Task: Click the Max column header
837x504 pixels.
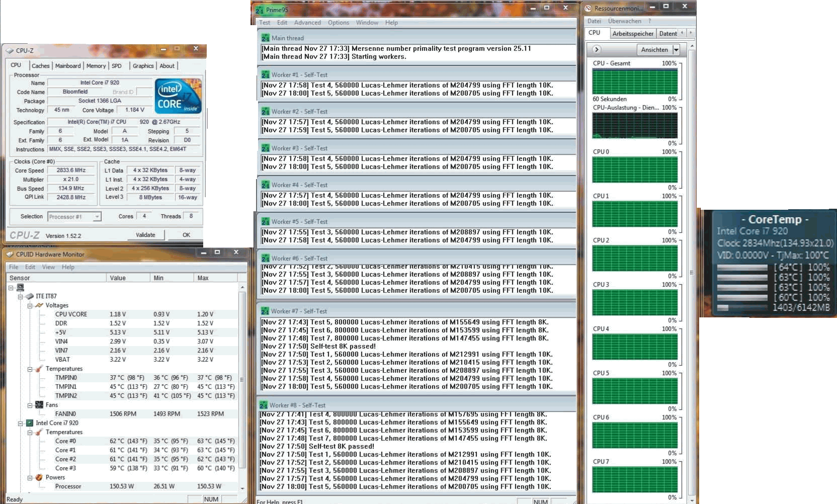Action: pyautogui.click(x=215, y=278)
